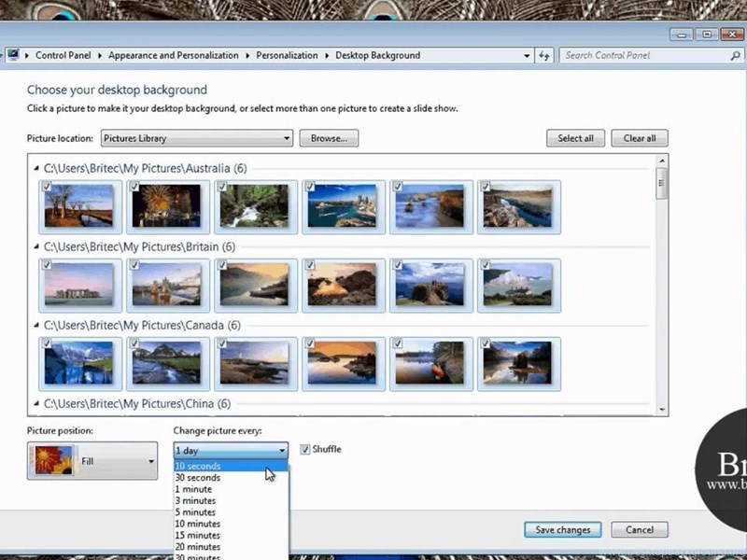Uncheck the box on the Canada red canoe picture
This screenshot has width=747, height=560.
pyautogui.click(x=398, y=343)
